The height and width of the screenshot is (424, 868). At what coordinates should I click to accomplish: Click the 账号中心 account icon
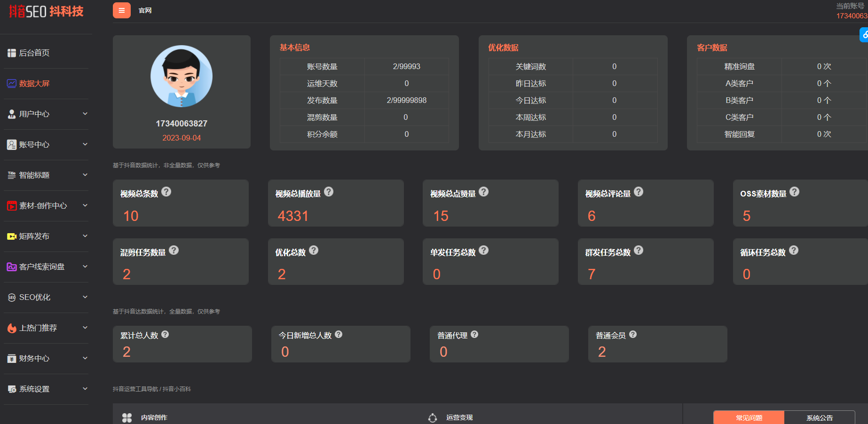point(12,145)
